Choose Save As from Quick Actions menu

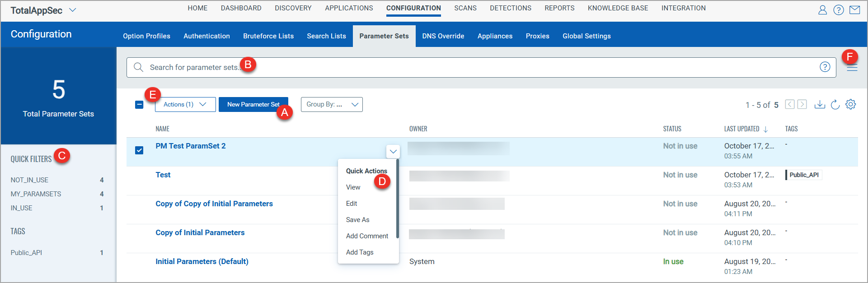357,220
